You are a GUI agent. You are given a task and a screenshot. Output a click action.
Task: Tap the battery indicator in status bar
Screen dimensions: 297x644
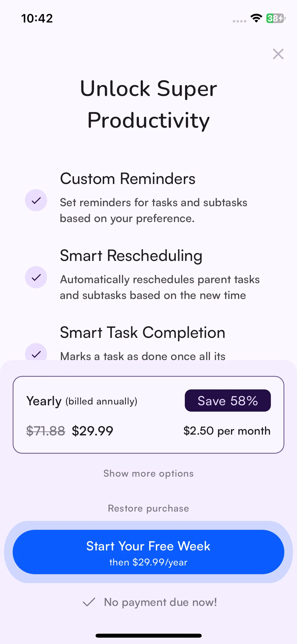(x=276, y=18)
